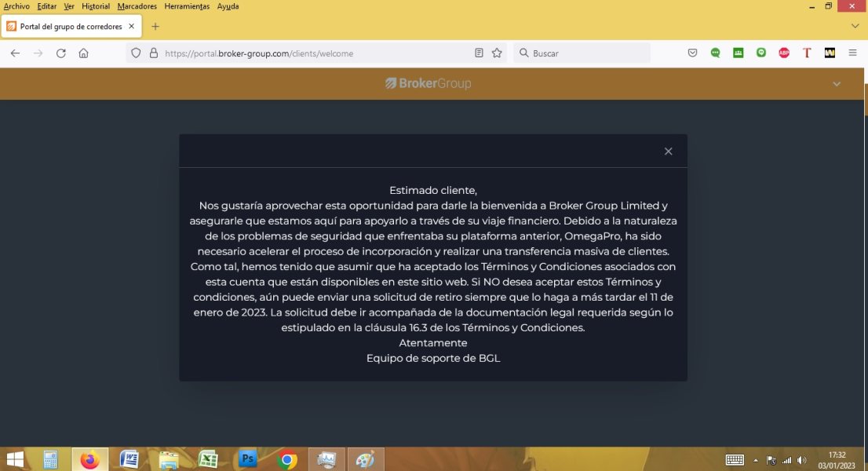Open a new browser tab
Image resolution: width=868 pixels, height=471 pixels.
coord(155,27)
